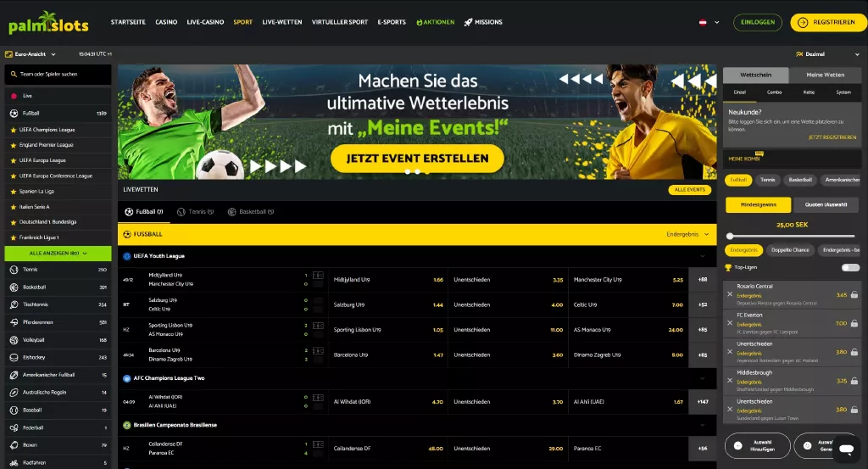
Task: Click the chat support bubble icon
Action: tap(846, 449)
